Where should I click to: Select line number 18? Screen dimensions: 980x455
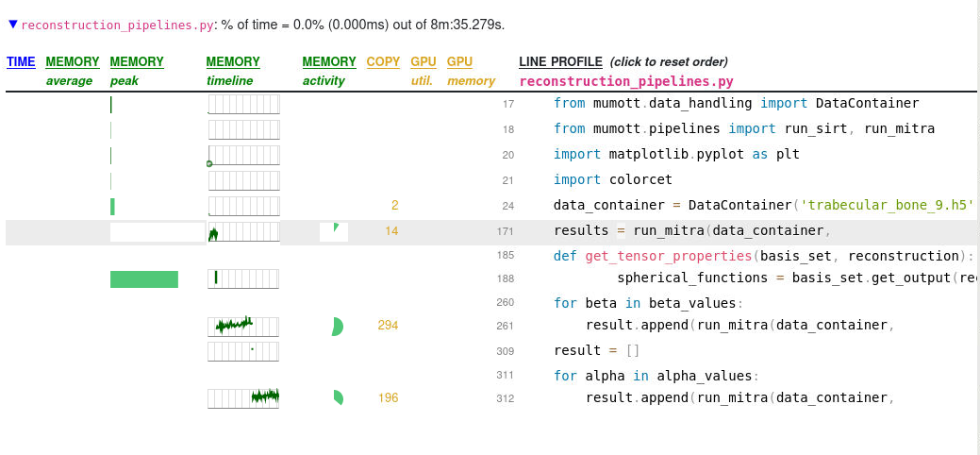(508, 129)
